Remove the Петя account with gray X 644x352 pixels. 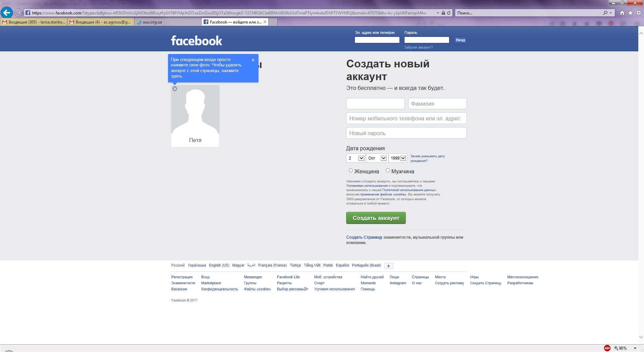tap(175, 89)
